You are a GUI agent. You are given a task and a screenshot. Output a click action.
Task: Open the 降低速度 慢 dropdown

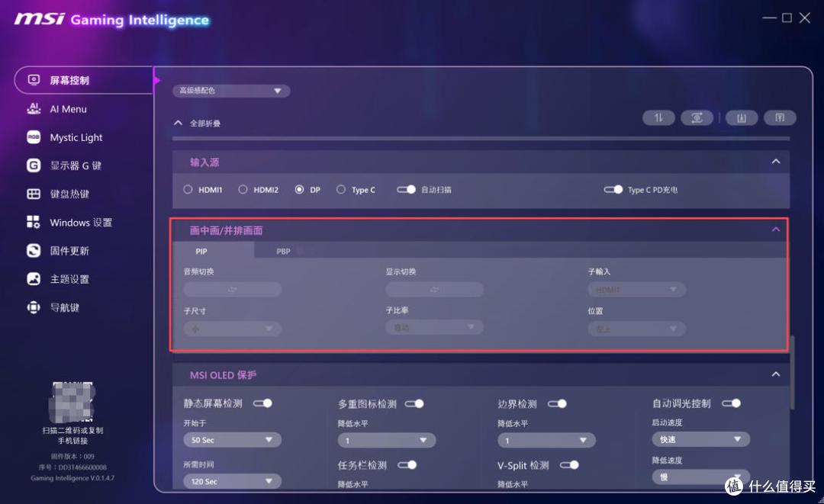(x=701, y=477)
